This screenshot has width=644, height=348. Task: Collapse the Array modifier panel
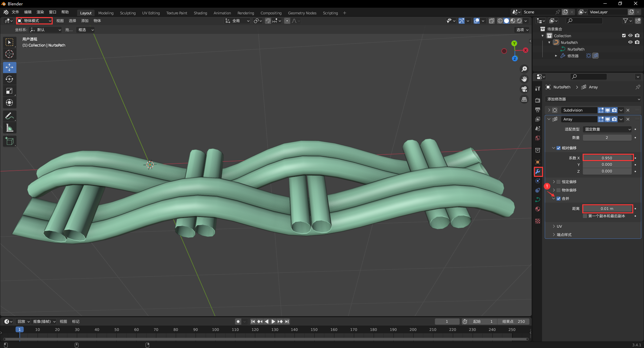pos(549,119)
